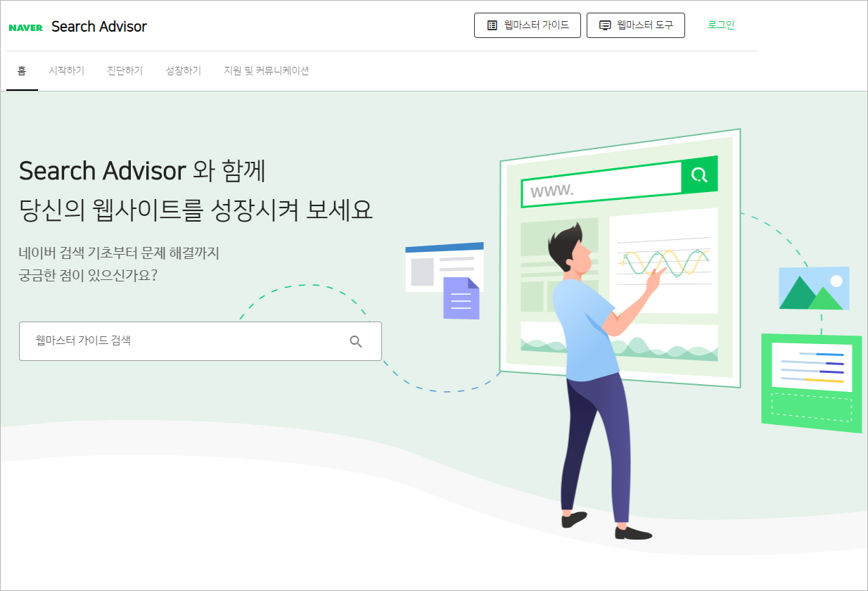Click the illustrated www. address bar
Screen dimensions: 868x591
(x=601, y=184)
